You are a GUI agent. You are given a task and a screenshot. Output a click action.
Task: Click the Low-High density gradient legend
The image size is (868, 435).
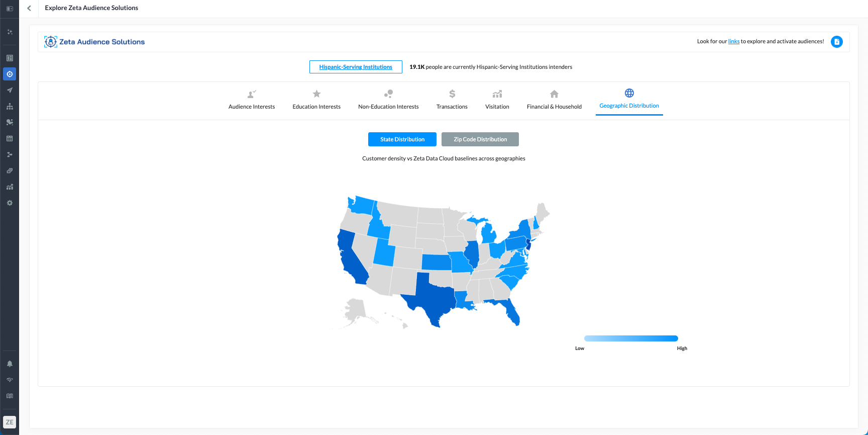point(631,338)
